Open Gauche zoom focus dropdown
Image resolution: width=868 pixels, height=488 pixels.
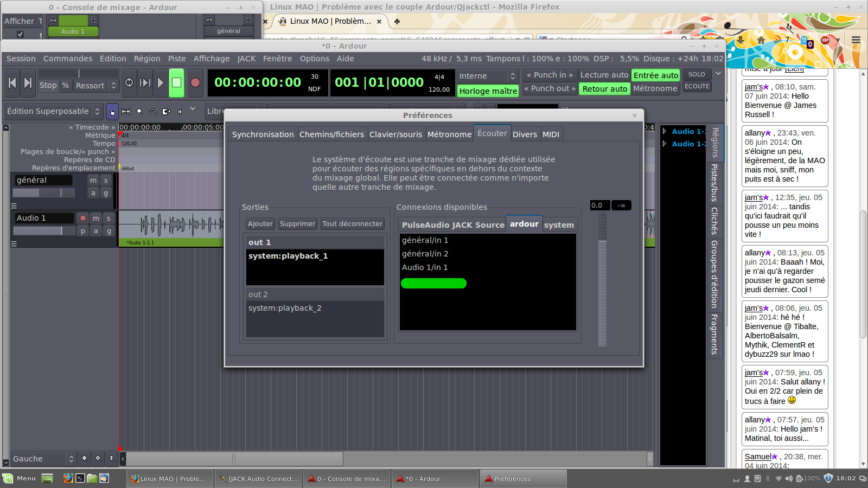[x=43, y=459]
